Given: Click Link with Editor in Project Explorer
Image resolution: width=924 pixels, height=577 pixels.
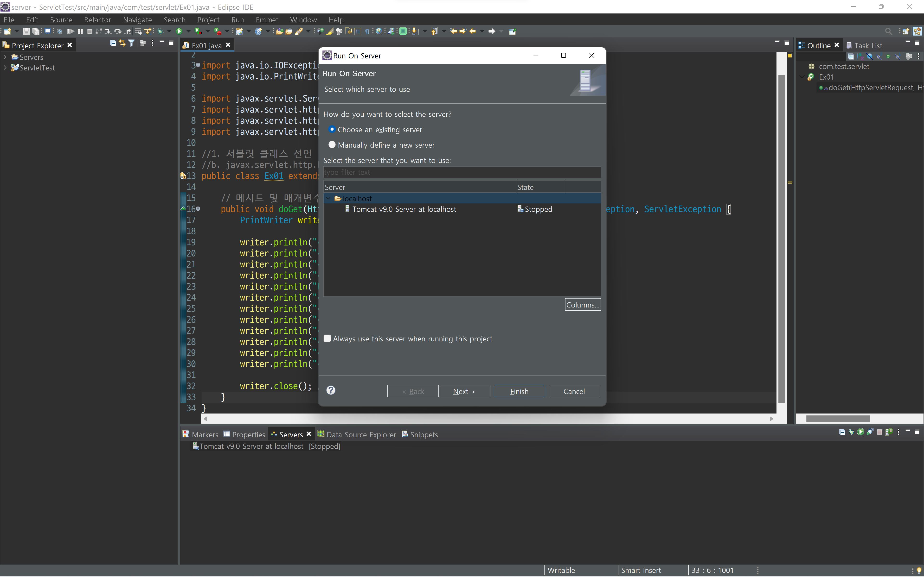Looking at the screenshot, I should tap(122, 43).
